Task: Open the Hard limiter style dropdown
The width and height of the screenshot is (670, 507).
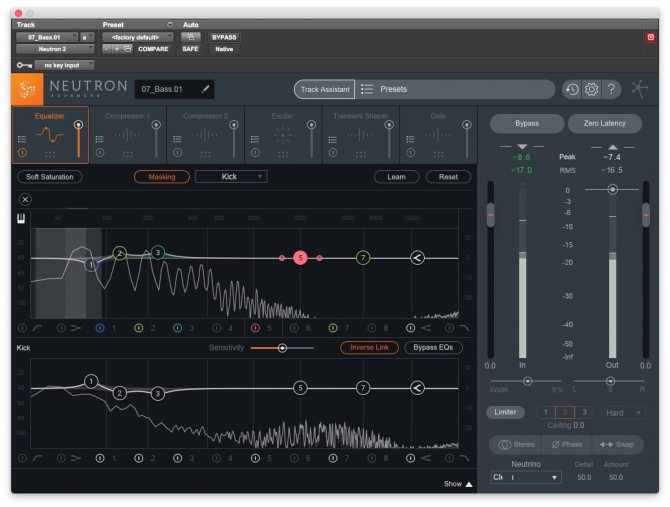Action: (623, 413)
